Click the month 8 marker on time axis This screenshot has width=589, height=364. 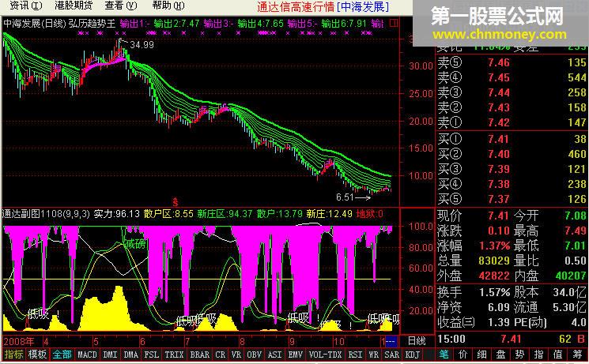click(x=242, y=341)
